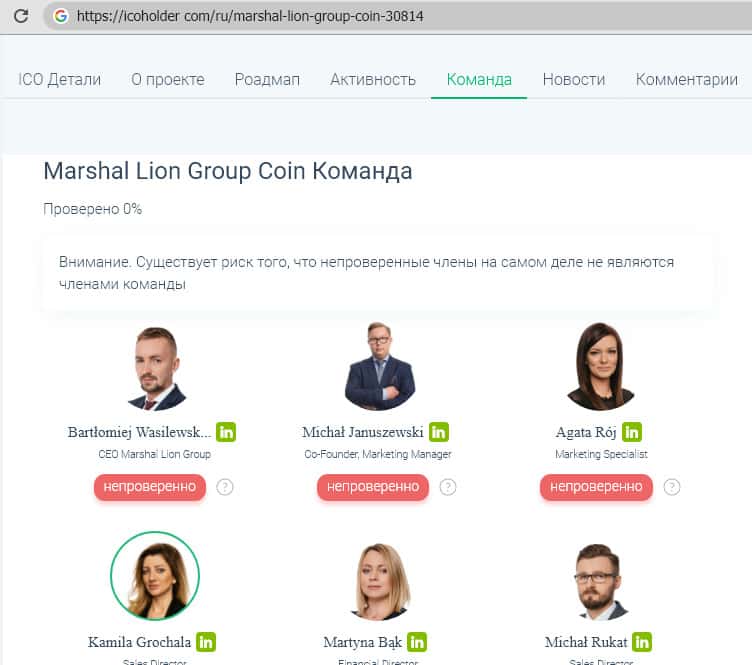Open Michał Januszewski's LinkedIn icon
Viewport: 752px width, 665px height.
[x=439, y=432]
